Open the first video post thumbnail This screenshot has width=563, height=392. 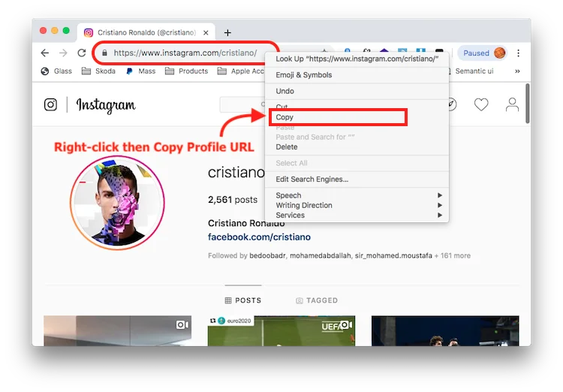[117, 331]
